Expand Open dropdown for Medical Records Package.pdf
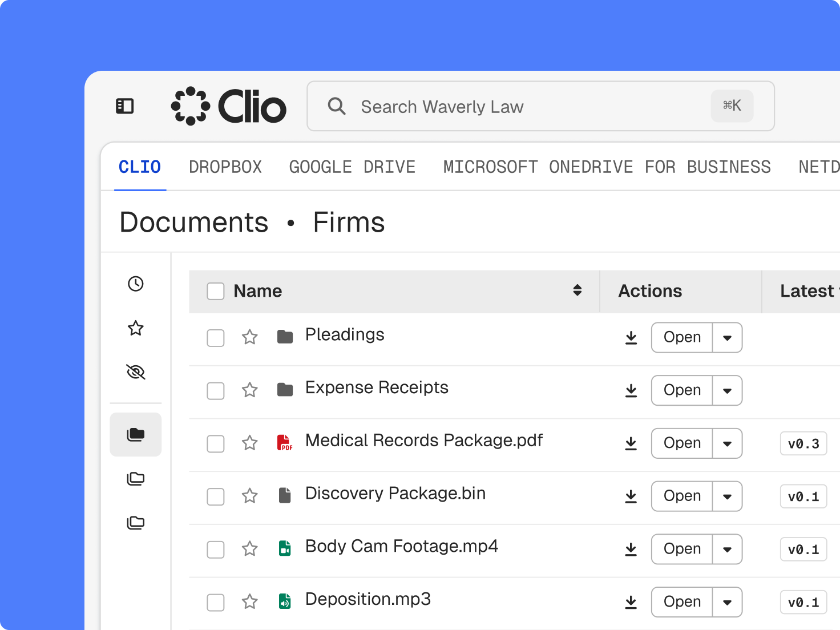The image size is (840, 630). tap(728, 443)
